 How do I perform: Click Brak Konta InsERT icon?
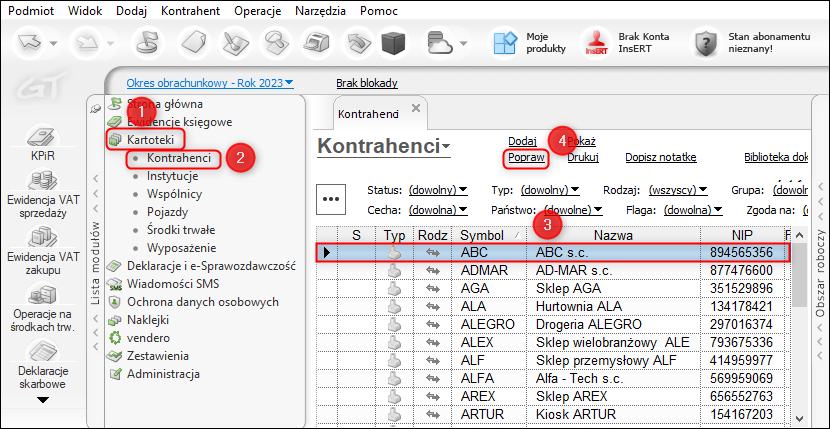click(x=598, y=43)
